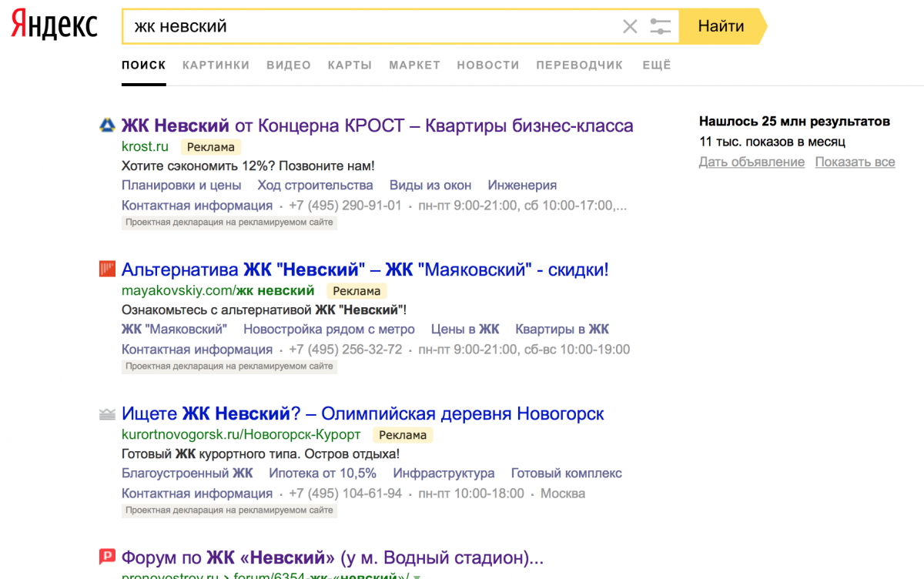Click the red Mayakovskiy favicon

[107, 269]
